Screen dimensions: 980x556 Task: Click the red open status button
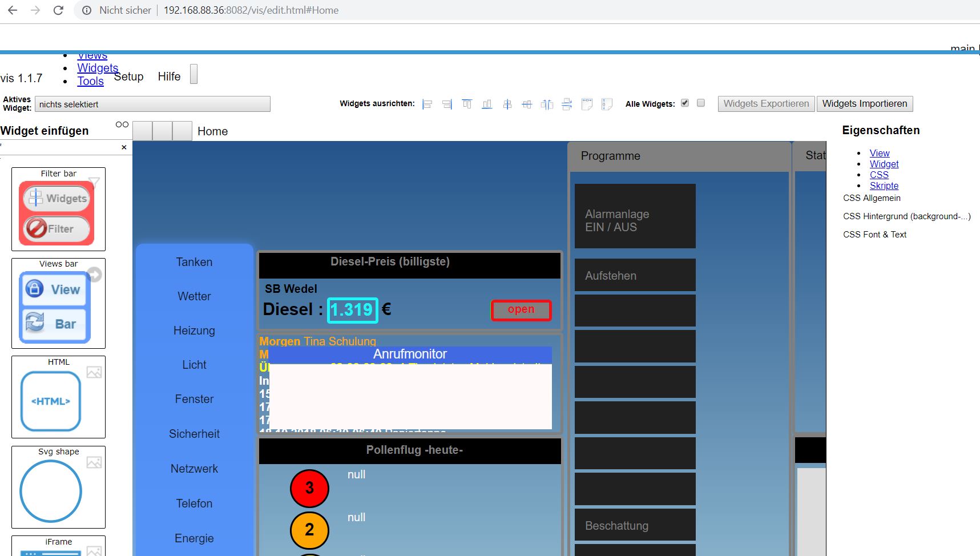[x=521, y=310]
